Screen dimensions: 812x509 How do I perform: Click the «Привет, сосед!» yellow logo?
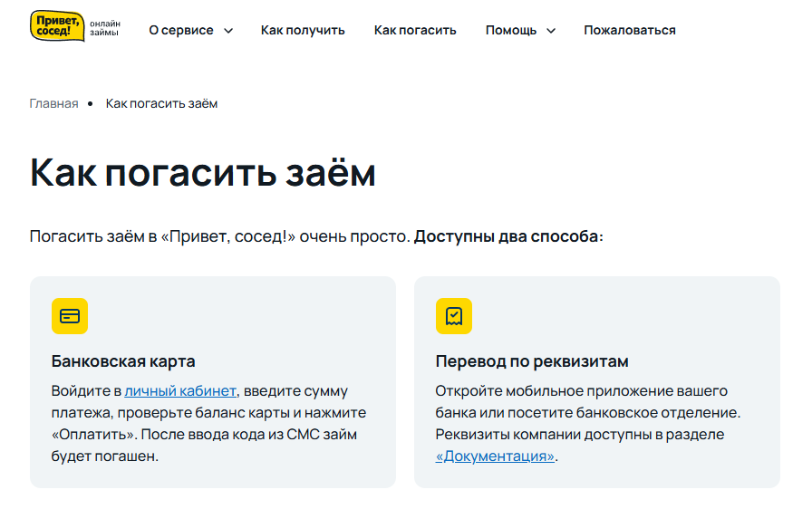click(x=57, y=26)
